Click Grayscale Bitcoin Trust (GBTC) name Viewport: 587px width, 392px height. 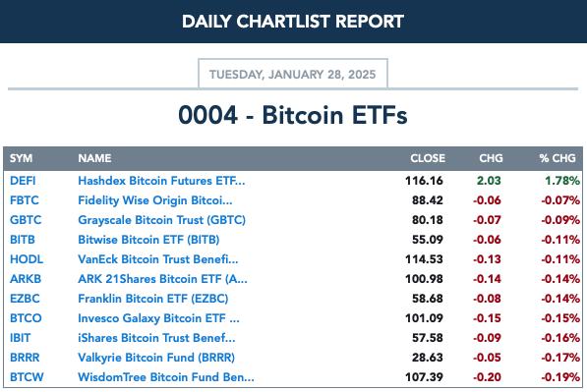161,220
